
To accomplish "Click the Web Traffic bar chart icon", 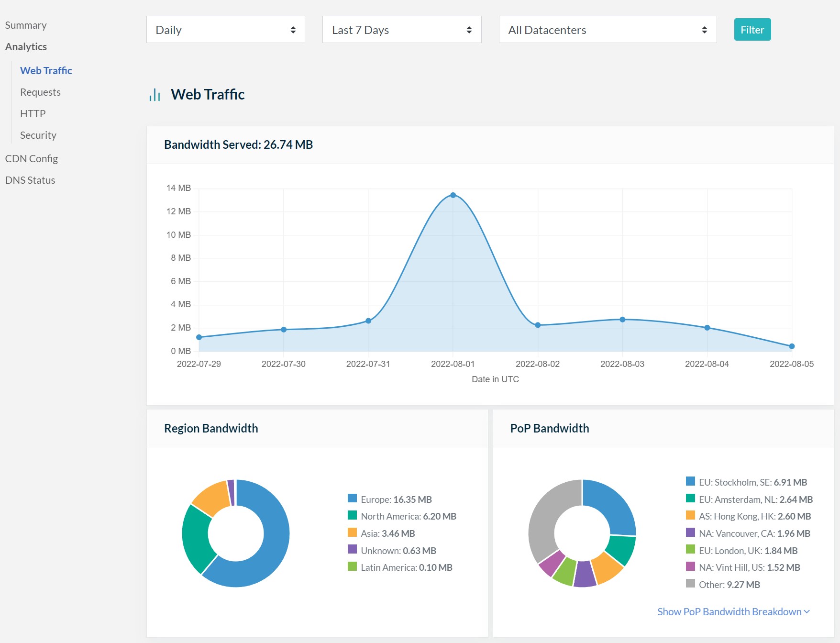I will pos(155,95).
